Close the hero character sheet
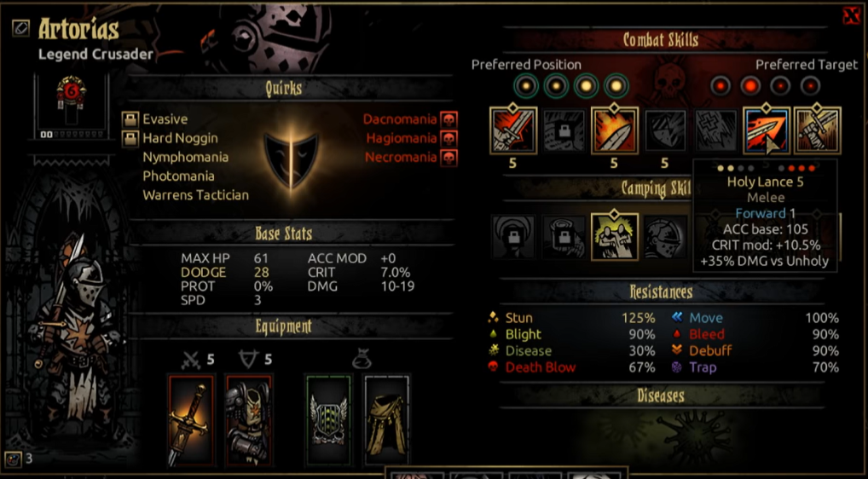Screen dimensions: 868x479 [852, 16]
